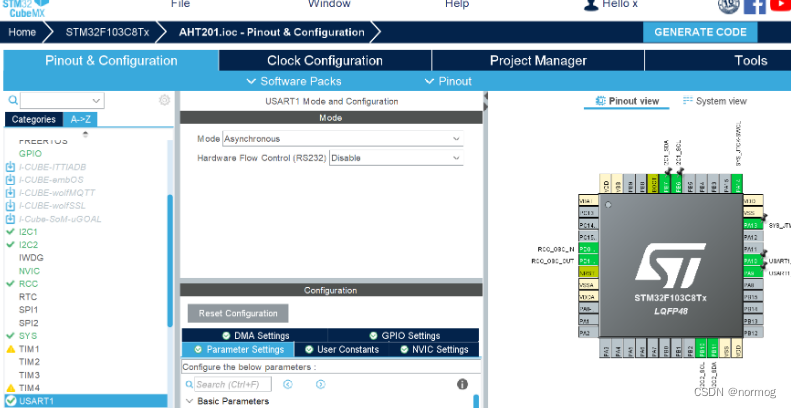Click the Hello x user account icon
The height and width of the screenshot is (408, 791).
(x=590, y=5)
